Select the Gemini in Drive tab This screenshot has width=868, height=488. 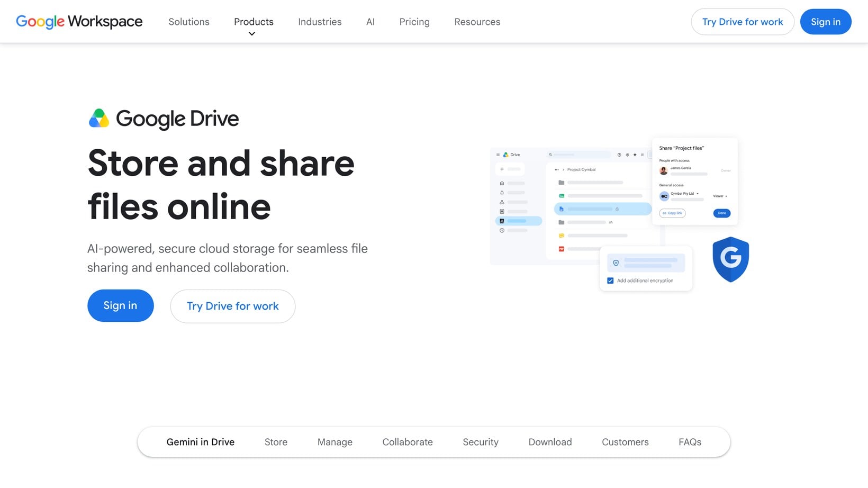tap(201, 442)
